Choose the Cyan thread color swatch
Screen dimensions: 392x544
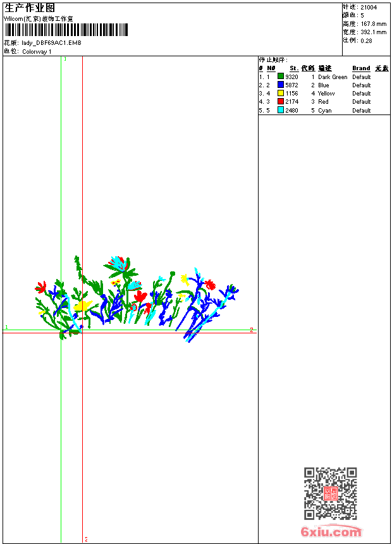point(281,110)
